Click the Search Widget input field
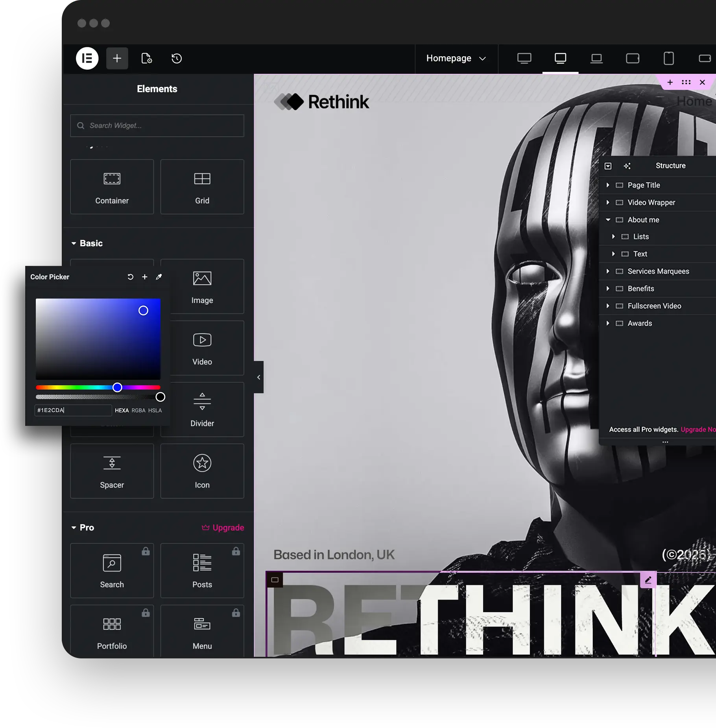Screen dimensions: 716x728 click(157, 125)
